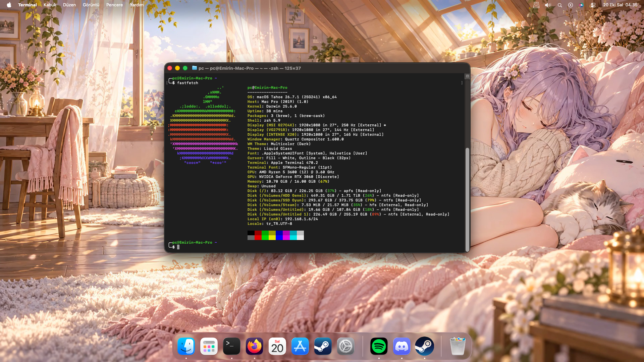Click the Shell value 'zsh 5.9'
Viewport: 644px width, 362px height.
pyautogui.click(x=272, y=120)
